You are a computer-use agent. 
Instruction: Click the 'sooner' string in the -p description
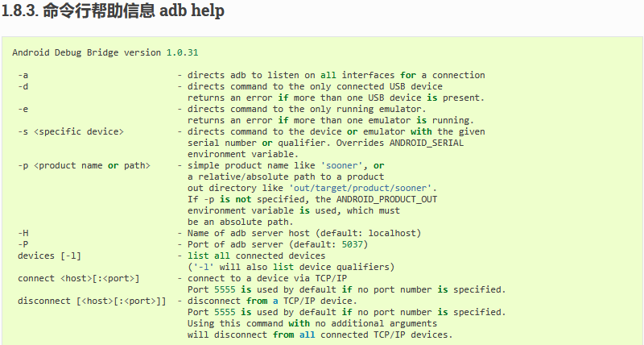(342, 165)
